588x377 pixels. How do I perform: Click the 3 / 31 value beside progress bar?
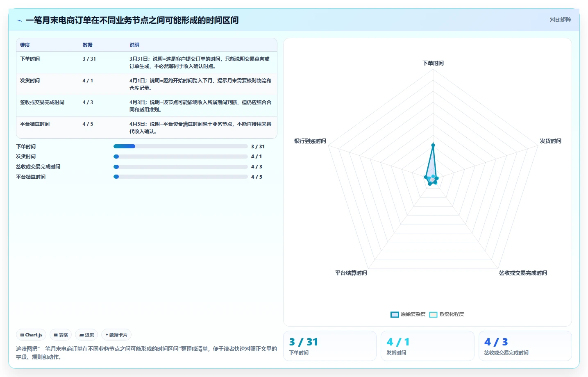click(258, 147)
